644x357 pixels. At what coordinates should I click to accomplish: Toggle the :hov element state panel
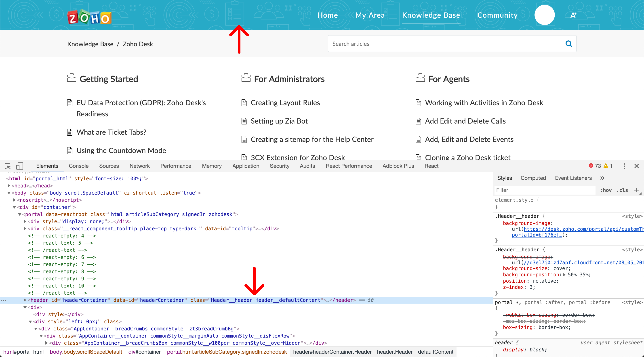point(606,190)
